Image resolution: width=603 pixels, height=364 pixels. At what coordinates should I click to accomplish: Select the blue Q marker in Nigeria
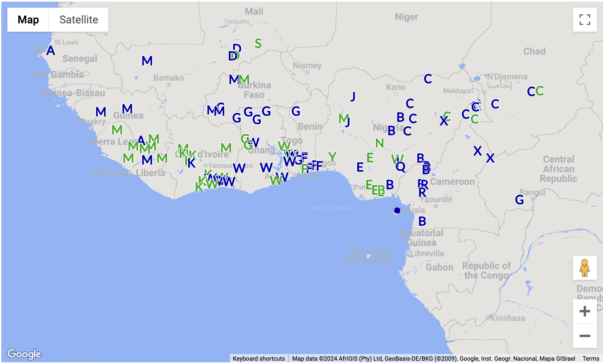pos(400,166)
